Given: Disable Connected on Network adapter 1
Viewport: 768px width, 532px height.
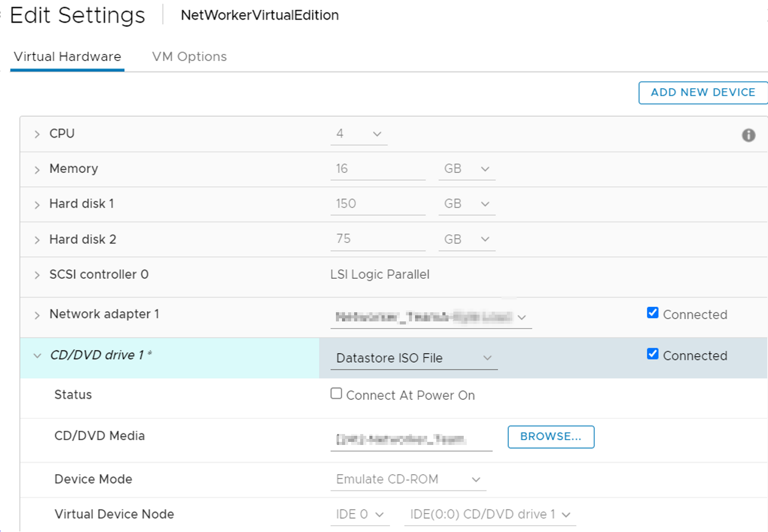Looking at the screenshot, I should click(652, 312).
